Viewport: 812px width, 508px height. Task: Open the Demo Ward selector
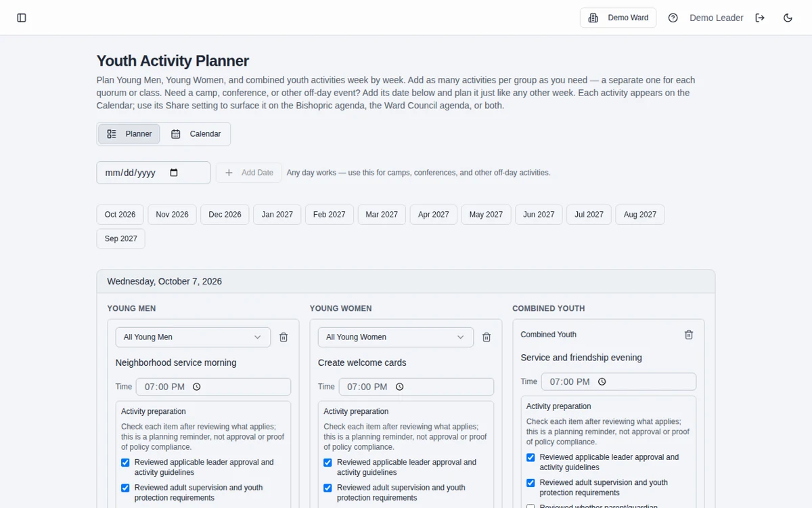(618, 18)
